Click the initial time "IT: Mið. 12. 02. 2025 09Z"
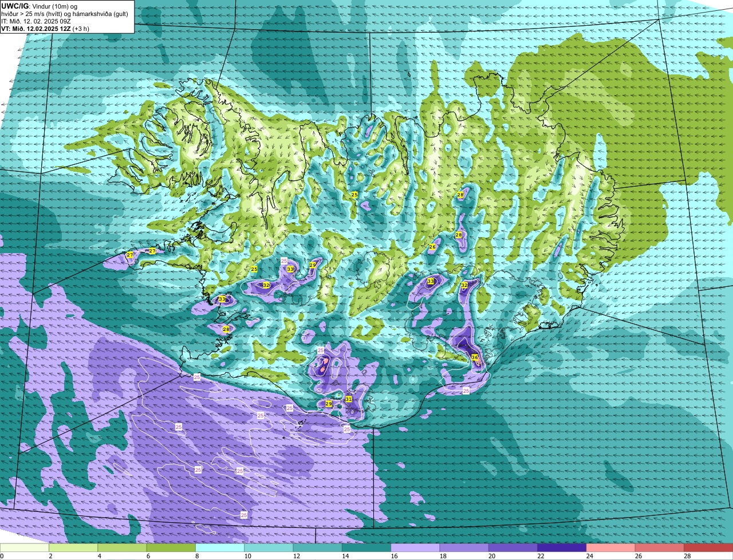 (x=36, y=21)
